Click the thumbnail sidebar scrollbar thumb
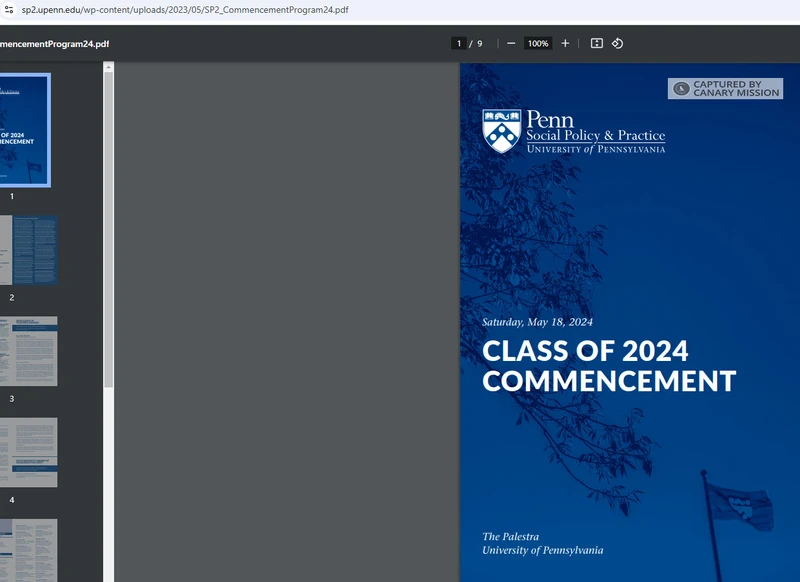The width and height of the screenshot is (800, 582). (109, 230)
